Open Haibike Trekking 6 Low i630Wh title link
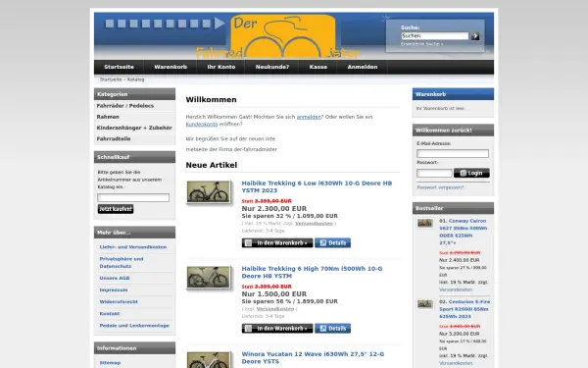Viewport: 588px width, 368px height. [317, 186]
